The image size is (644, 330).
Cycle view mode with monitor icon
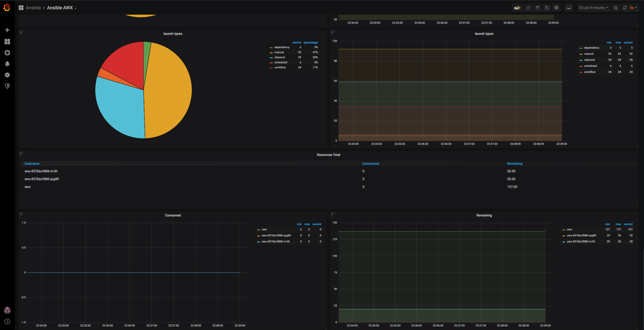point(569,8)
